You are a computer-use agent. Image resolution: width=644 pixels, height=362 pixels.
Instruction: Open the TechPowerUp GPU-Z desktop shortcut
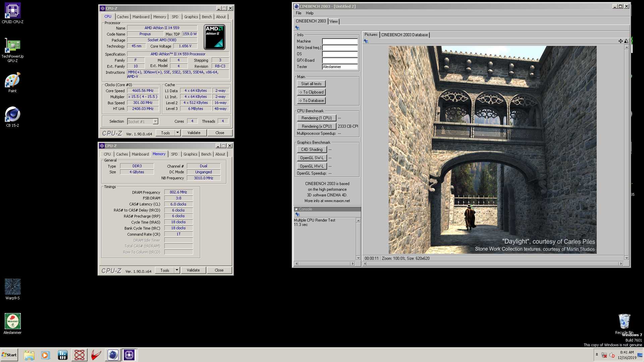coord(12,50)
